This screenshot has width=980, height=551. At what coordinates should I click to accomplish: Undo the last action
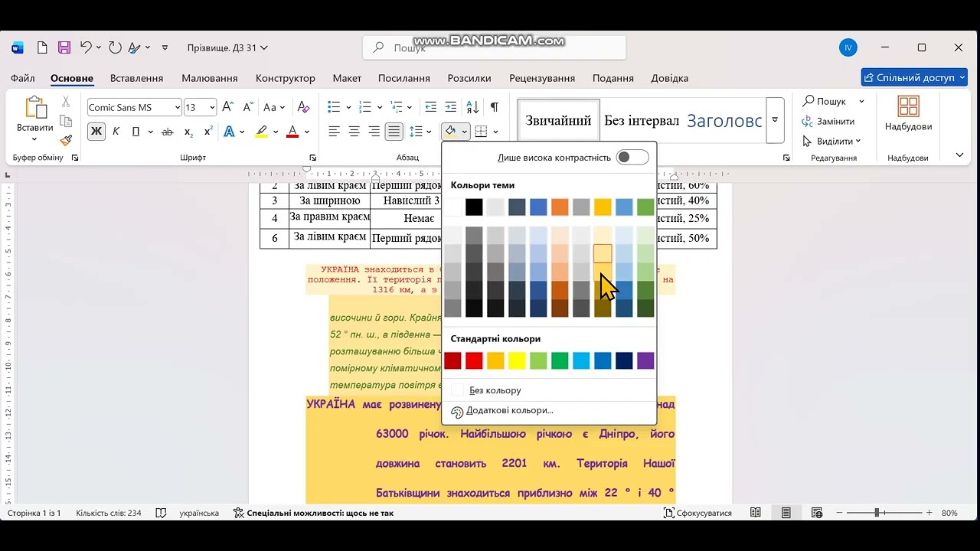coord(86,47)
